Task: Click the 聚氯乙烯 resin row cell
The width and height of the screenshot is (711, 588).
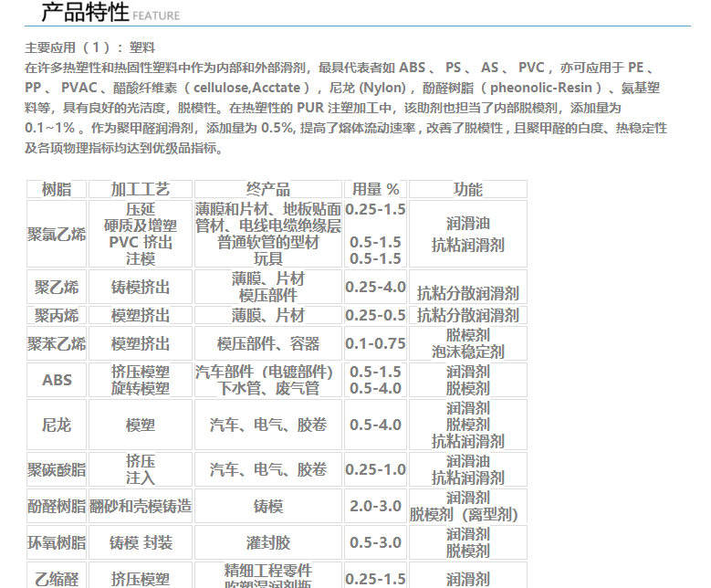Action: (57, 234)
